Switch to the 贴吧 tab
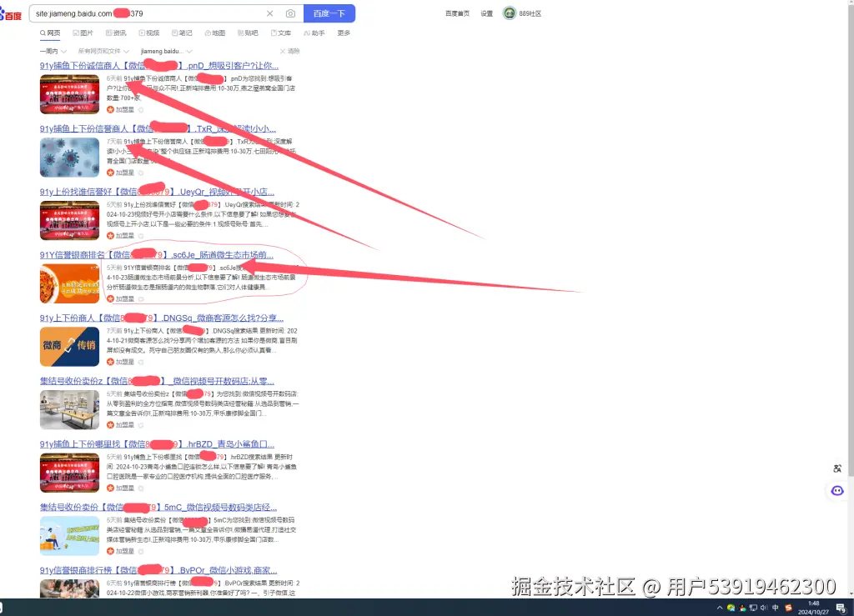 pyautogui.click(x=248, y=33)
